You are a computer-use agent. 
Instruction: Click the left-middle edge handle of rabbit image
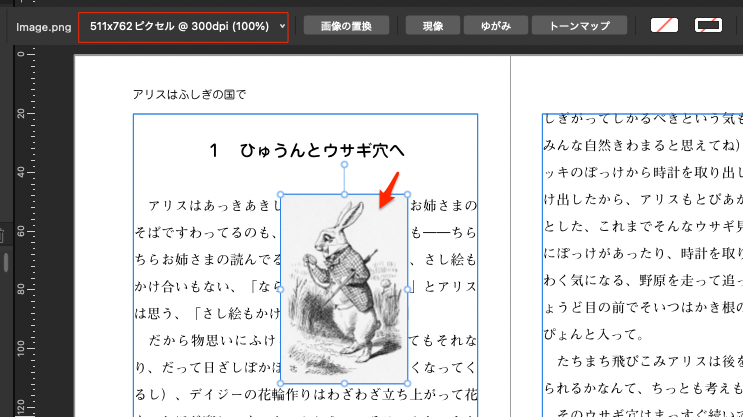click(281, 289)
